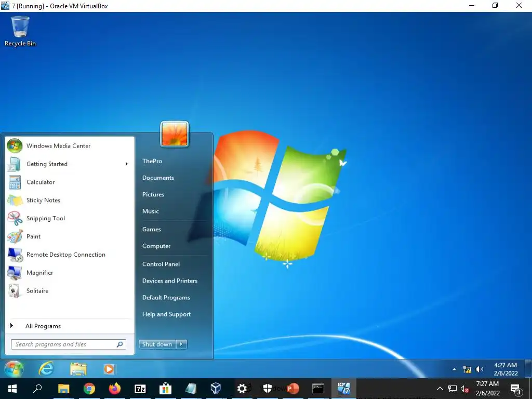Screen dimensions: 532x399
Task: Open Firefox on host taskbar
Action: coord(115,389)
